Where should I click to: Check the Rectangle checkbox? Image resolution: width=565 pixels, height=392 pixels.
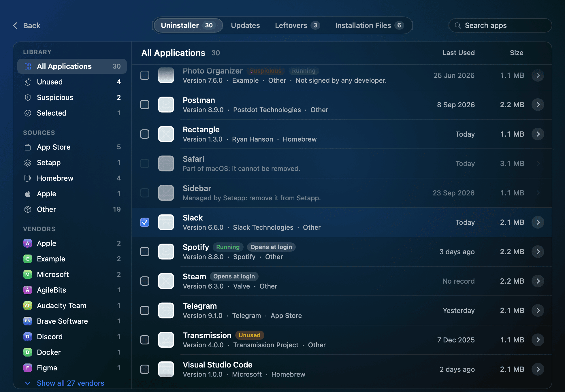(x=145, y=134)
